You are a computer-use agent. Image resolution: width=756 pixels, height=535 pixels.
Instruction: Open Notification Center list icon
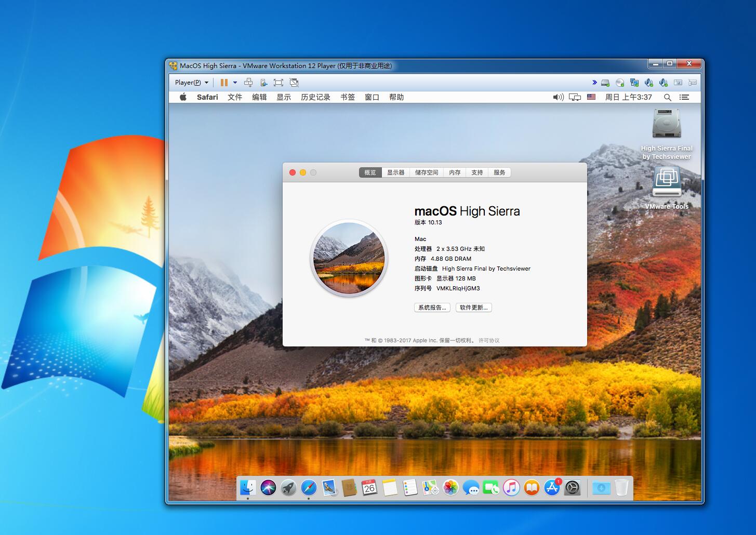pos(684,97)
